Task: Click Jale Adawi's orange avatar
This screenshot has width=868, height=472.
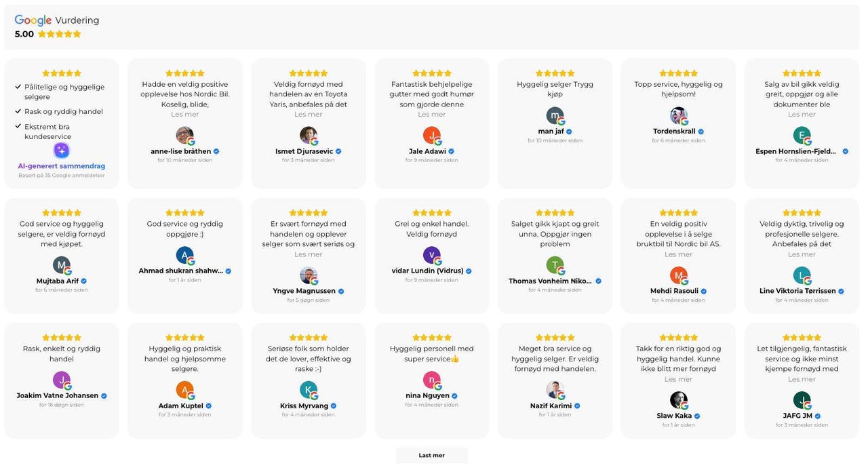Action: point(431,135)
